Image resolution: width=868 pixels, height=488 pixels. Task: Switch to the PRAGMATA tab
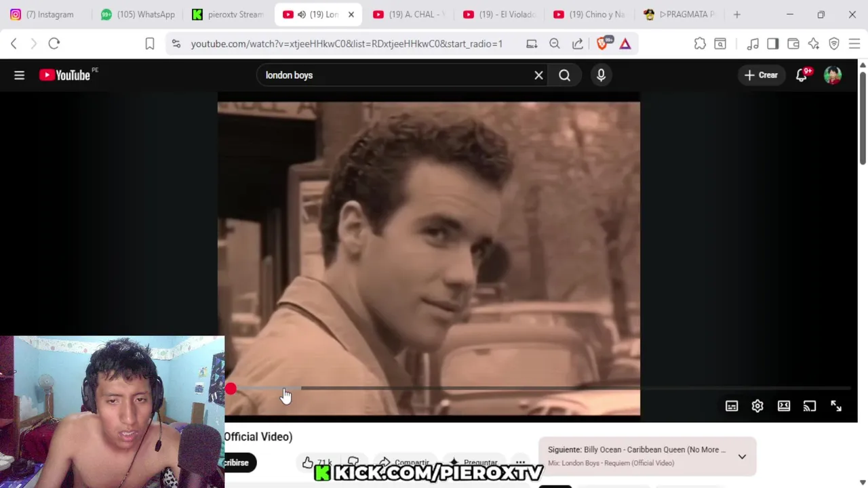click(x=679, y=14)
